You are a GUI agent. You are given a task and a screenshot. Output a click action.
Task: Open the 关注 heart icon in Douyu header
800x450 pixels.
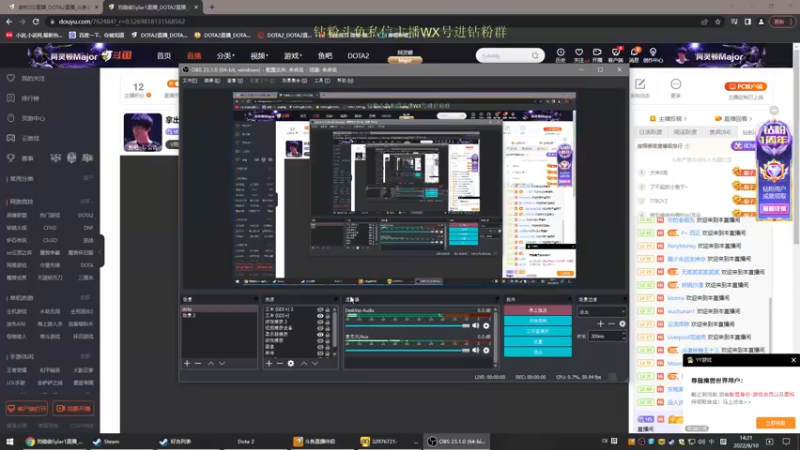tap(579, 53)
